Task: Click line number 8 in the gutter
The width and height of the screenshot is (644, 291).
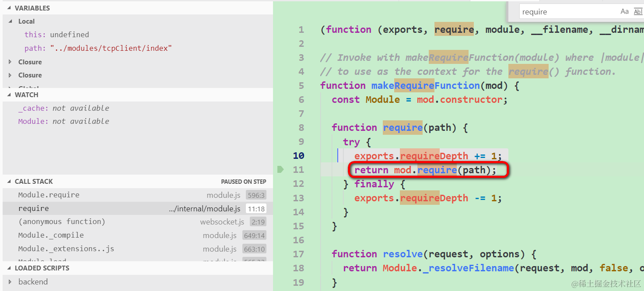Action: click(301, 127)
